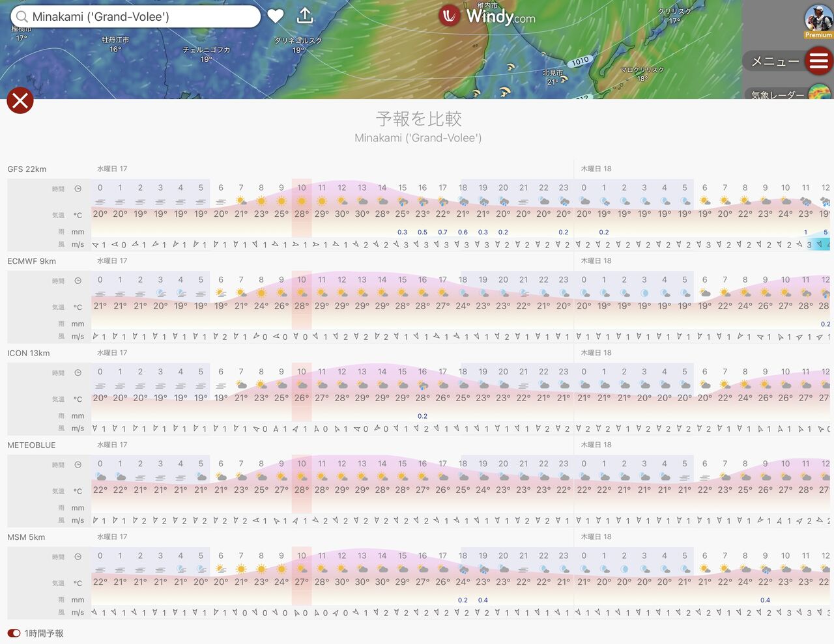Open the Premium profile avatar
This screenshot has height=644, width=834.
818,21
